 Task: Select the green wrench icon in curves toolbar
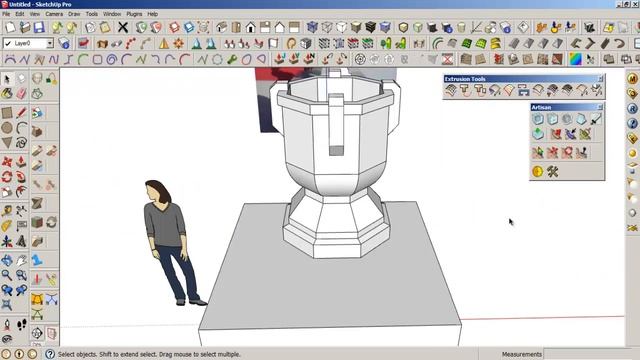(x=232, y=59)
